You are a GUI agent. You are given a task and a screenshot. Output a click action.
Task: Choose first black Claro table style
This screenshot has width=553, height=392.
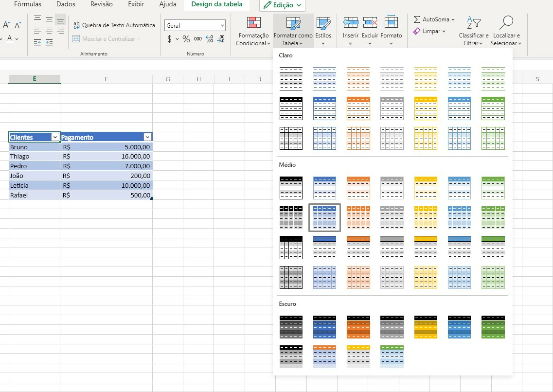pyautogui.click(x=291, y=79)
